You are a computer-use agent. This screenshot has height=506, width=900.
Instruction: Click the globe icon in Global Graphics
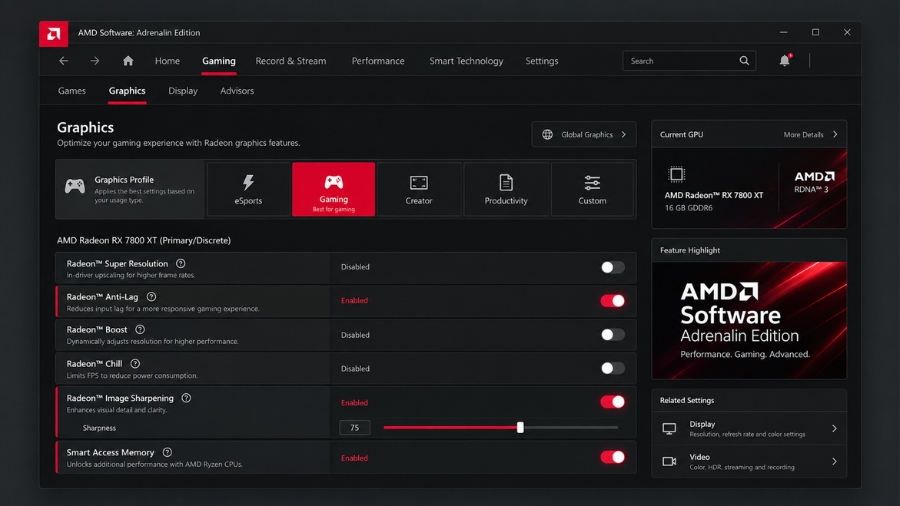click(548, 134)
